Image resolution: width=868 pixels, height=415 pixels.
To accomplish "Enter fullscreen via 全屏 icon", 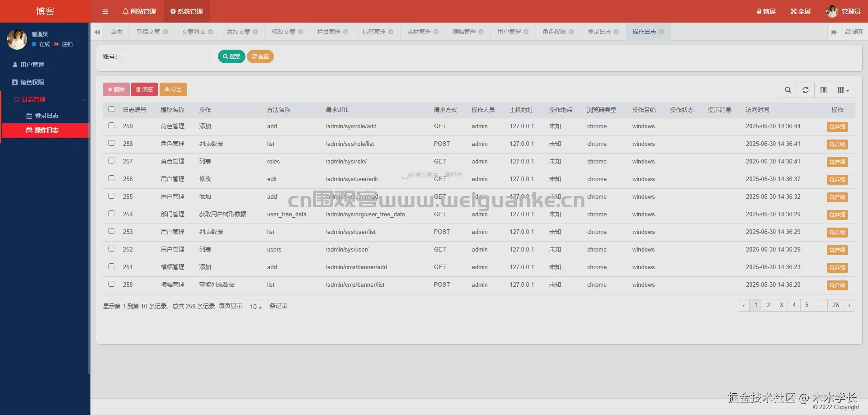I will pyautogui.click(x=800, y=12).
